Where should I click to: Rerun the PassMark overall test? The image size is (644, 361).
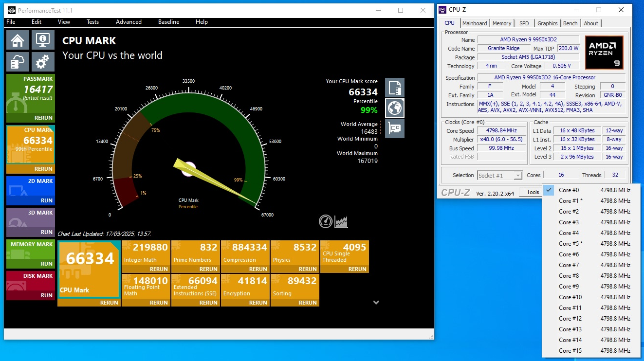point(43,118)
